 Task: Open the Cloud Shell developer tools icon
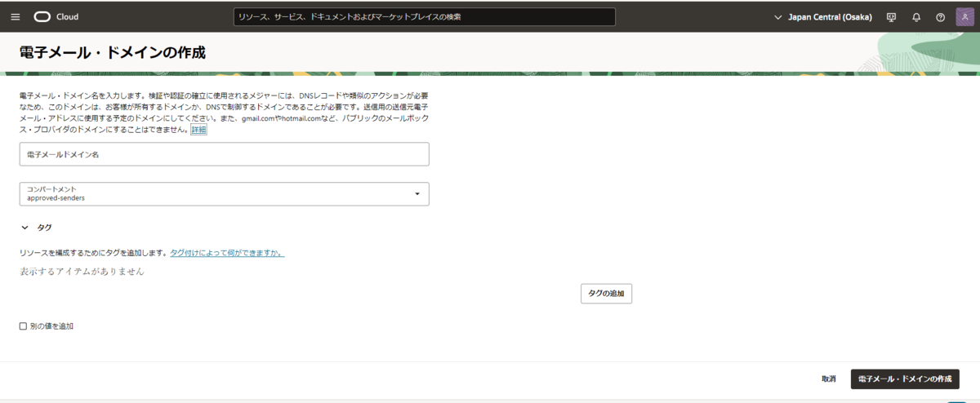891,16
